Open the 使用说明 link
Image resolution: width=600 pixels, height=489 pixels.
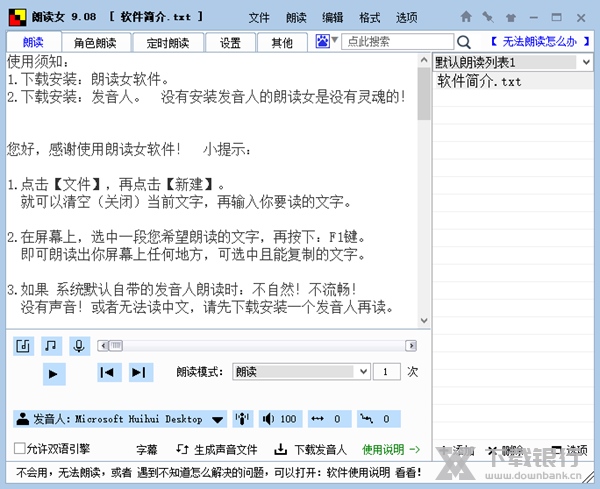point(391,450)
